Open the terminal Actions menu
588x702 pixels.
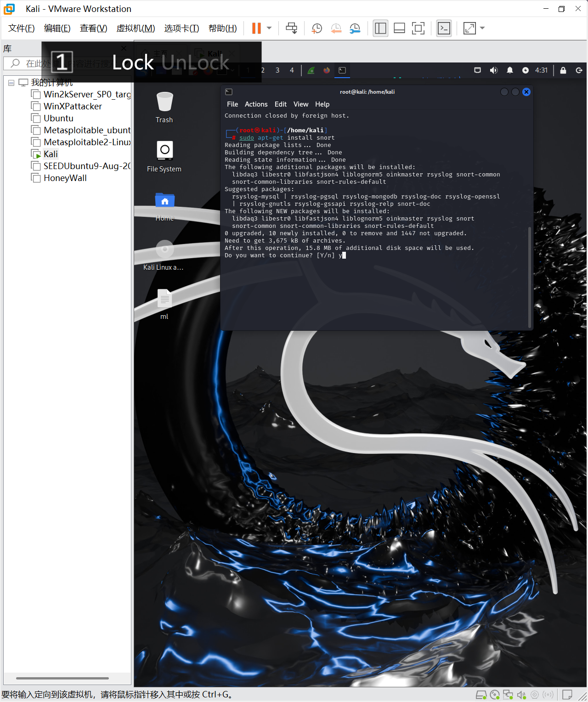[x=256, y=104]
